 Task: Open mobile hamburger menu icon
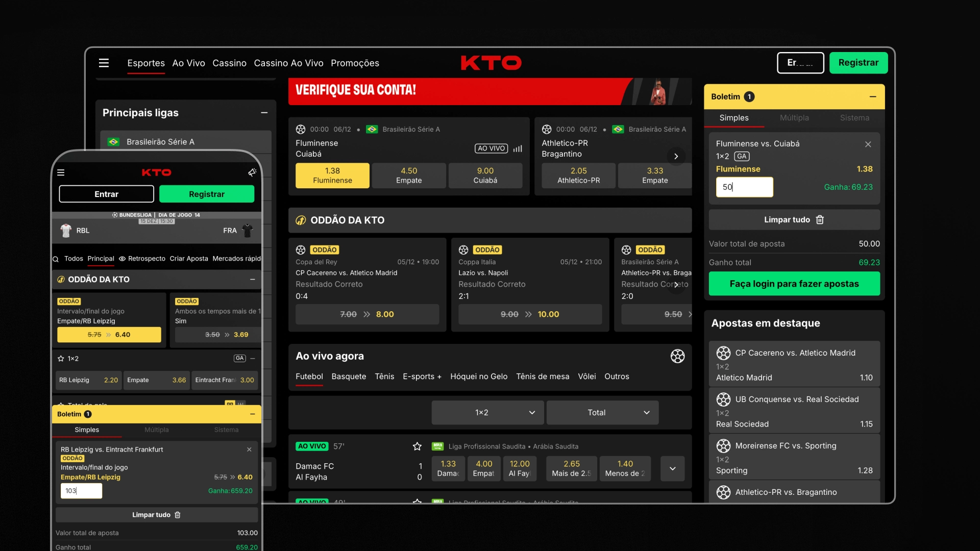click(x=61, y=172)
